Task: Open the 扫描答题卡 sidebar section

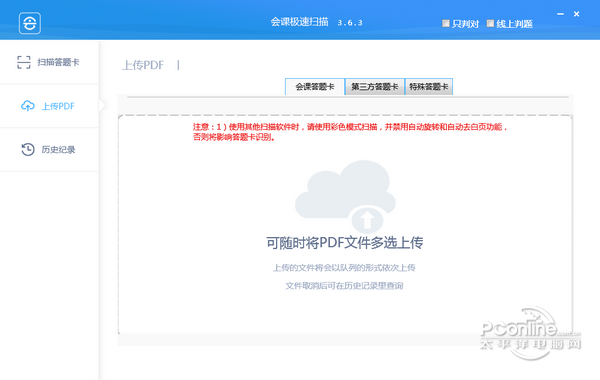Action: point(49,62)
